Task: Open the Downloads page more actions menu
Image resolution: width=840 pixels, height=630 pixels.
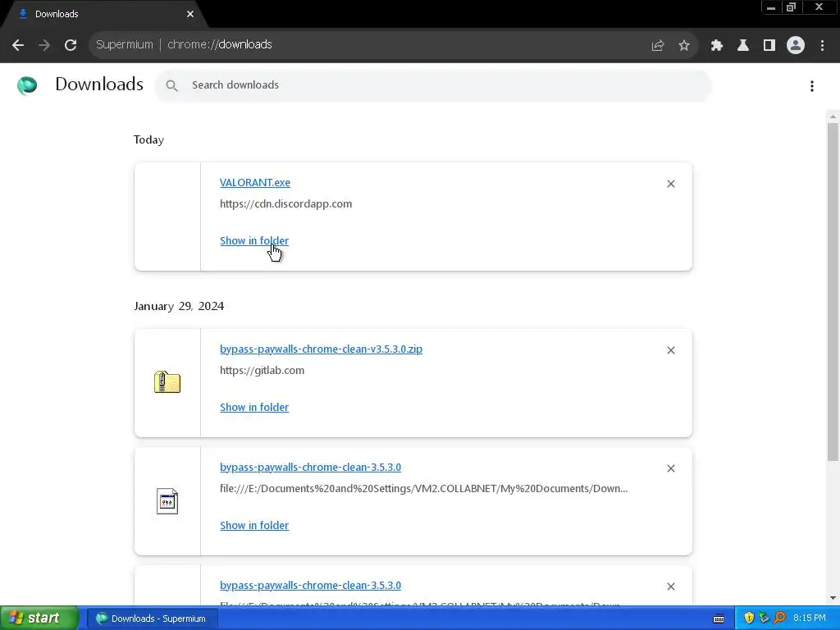Action: (812, 85)
